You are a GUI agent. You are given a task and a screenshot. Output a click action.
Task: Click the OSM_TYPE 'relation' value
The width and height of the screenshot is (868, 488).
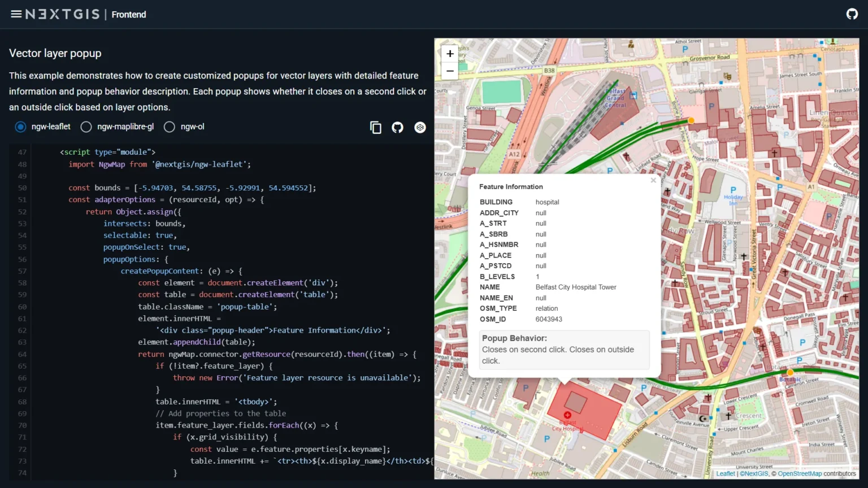pos(546,309)
